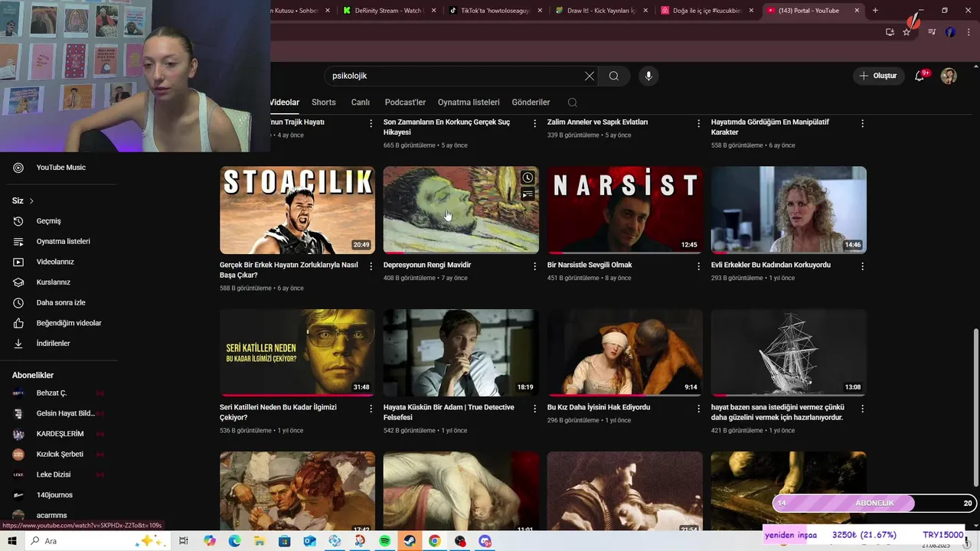980x551 pixels.
Task: Close the Portal - YouTube browser tab
Action: click(x=855, y=11)
